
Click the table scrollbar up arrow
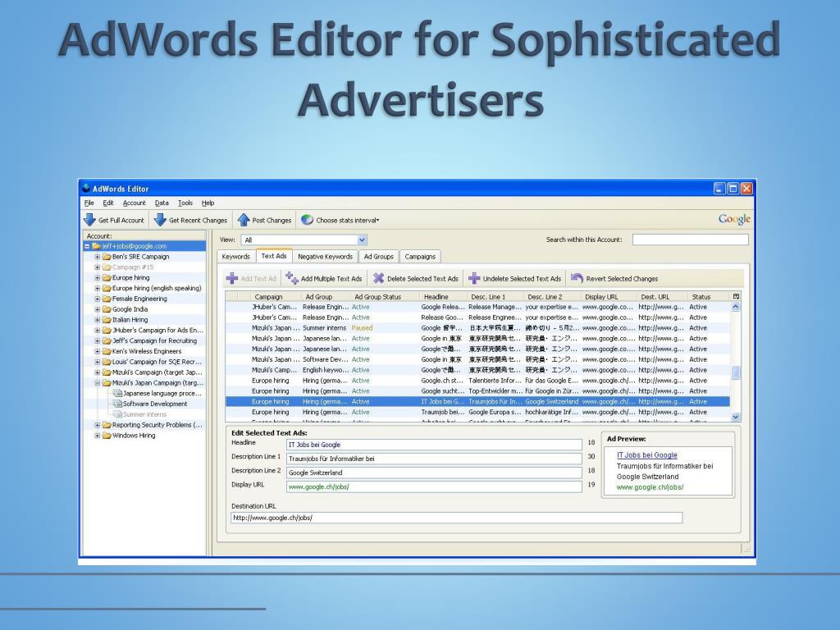[736, 307]
